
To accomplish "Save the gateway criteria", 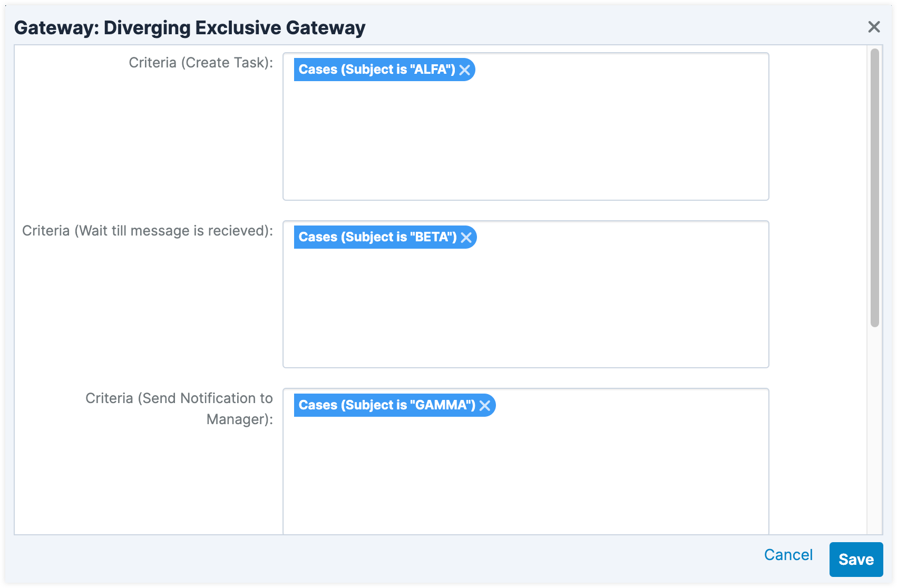I will coord(855,559).
